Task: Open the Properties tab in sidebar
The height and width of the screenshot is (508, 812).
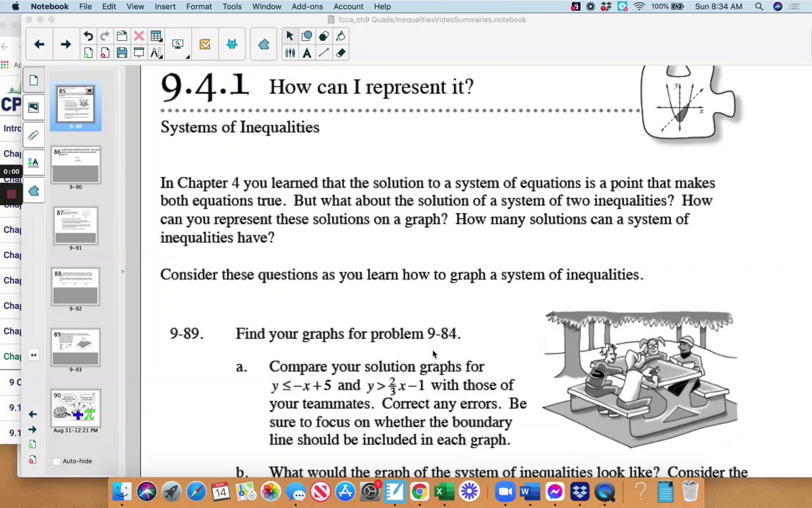Action: click(34, 163)
